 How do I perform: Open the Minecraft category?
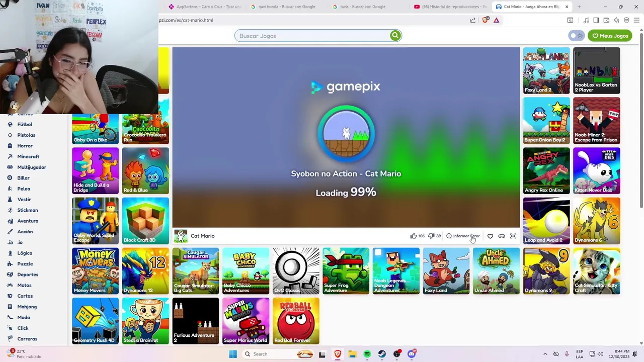point(28,156)
